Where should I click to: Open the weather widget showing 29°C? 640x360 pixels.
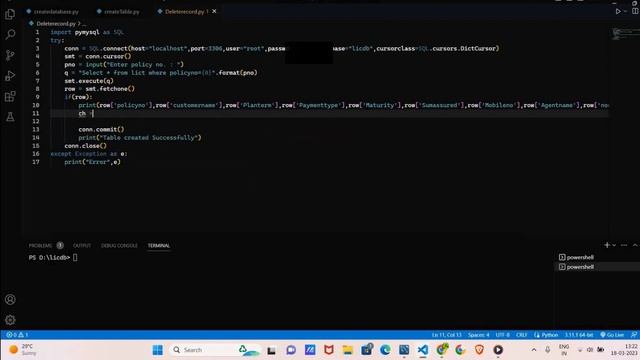click(x=23, y=350)
